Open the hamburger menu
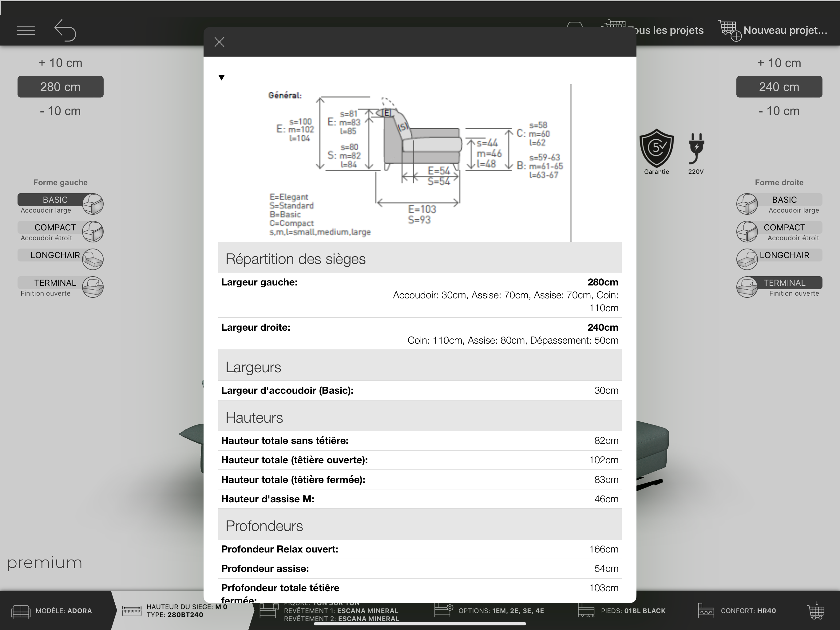 [x=26, y=30]
